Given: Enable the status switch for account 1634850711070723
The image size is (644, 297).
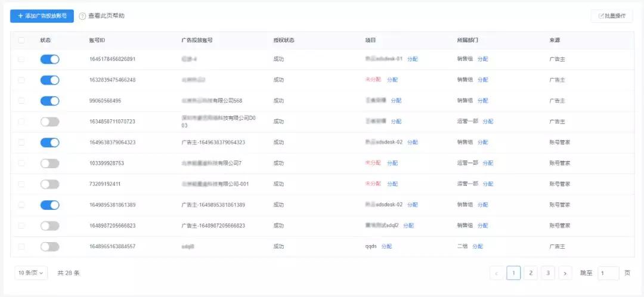Looking at the screenshot, I should [49, 122].
